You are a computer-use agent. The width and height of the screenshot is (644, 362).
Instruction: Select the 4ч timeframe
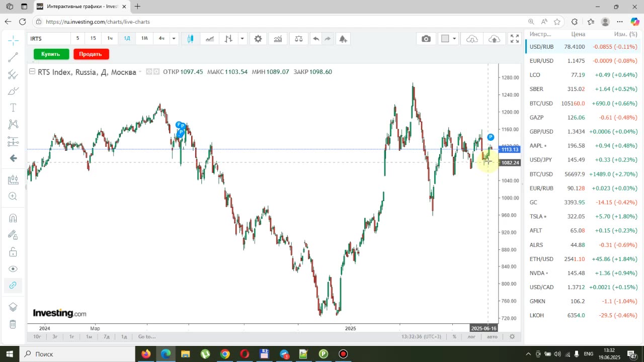coord(162,38)
